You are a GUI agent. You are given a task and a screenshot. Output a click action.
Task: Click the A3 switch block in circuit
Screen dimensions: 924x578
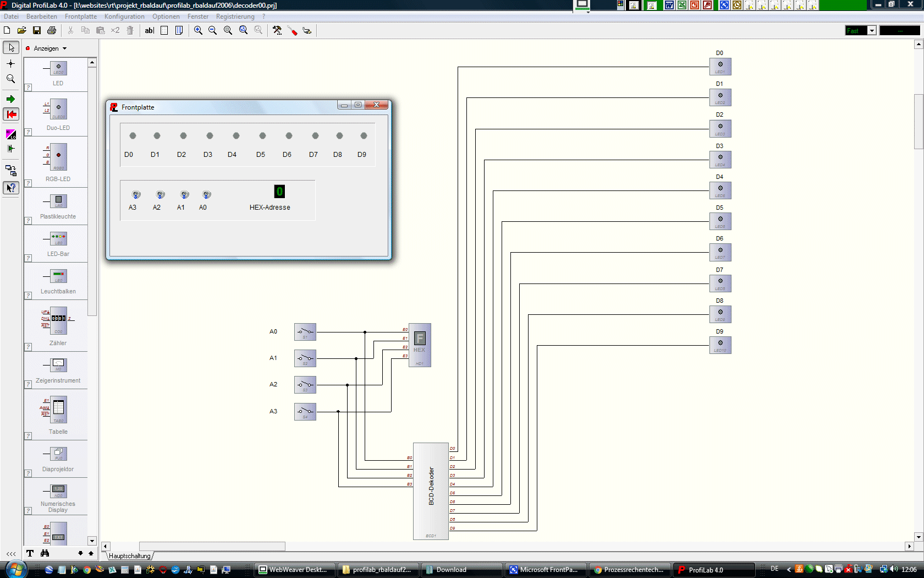click(305, 411)
